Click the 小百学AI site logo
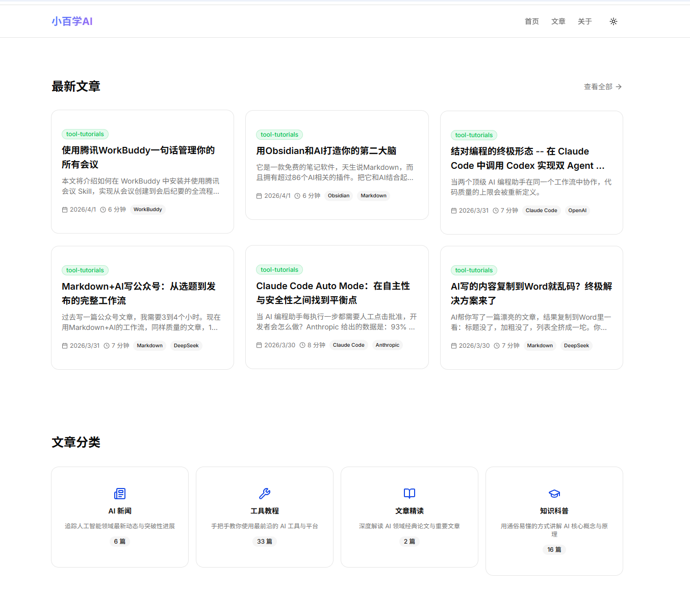This screenshot has width=690, height=616. pyautogui.click(x=71, y=21)
